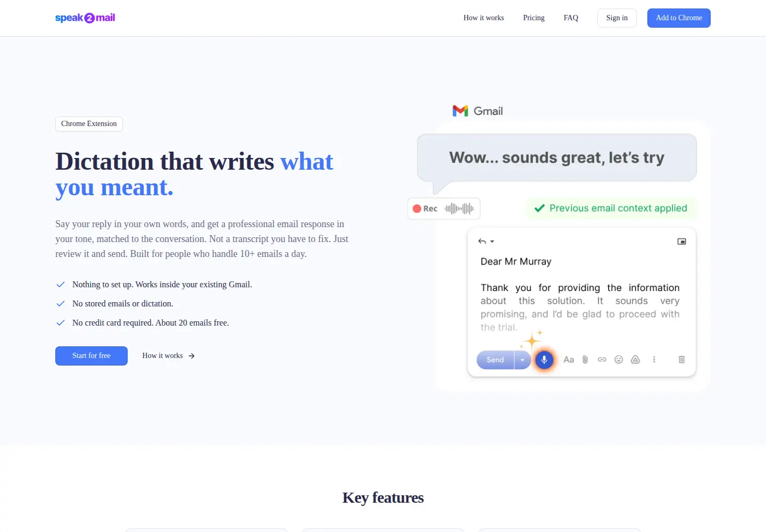This screenshot has height=532, width=766.
Task: Click the green checkmark by context applied
Action: [539, 208]
